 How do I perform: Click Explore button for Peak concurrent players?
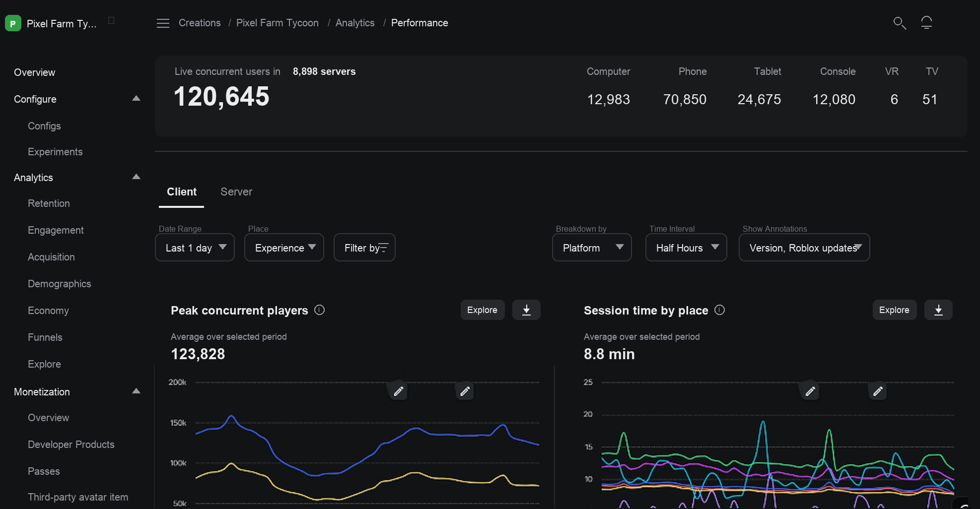pyautogui.click(x=483, y=310)
